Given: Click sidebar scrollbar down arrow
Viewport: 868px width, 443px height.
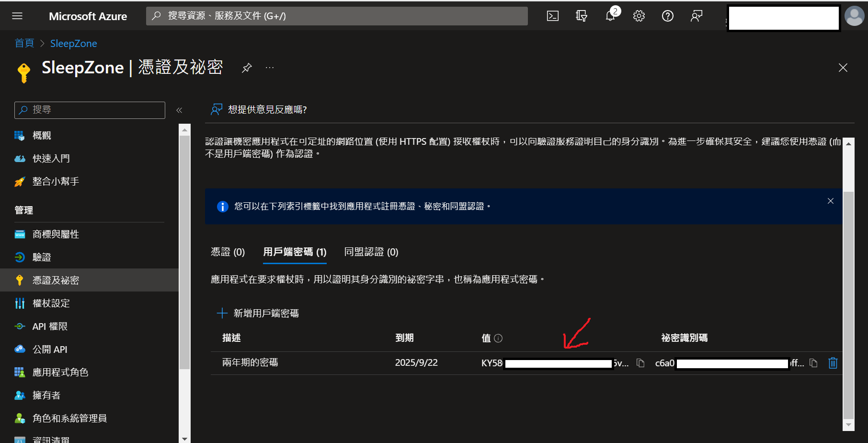Looking at the screenshot, I should [185, 438].
